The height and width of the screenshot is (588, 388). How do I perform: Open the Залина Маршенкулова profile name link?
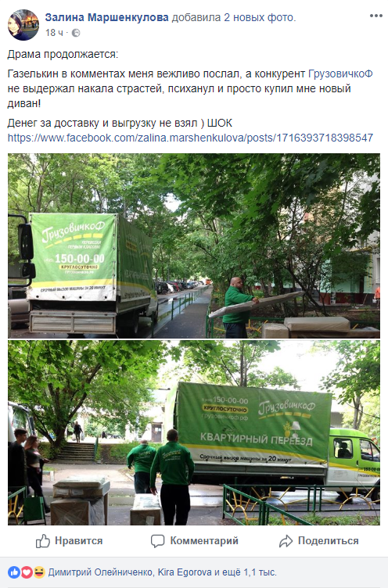pyautogui.click(x=107, y=17)
